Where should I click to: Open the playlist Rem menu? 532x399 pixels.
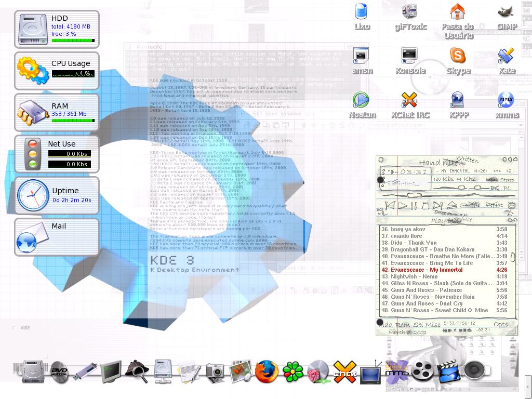click(403, 324)
